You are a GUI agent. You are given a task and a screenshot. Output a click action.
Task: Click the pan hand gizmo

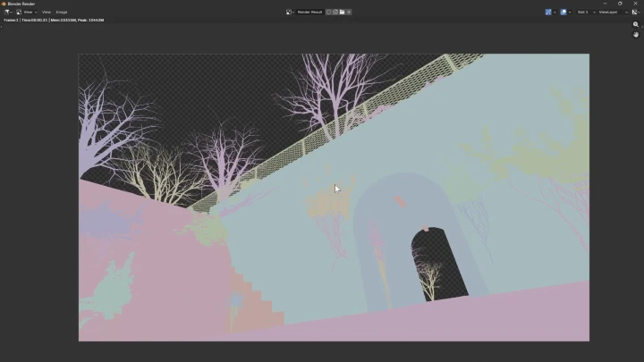(636, 35)
